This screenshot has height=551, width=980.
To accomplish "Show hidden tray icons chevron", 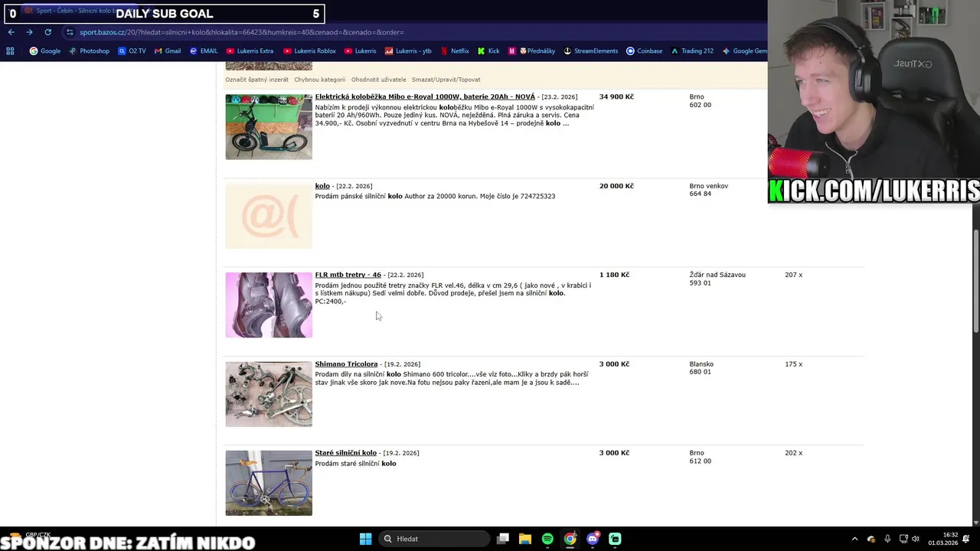I will click(x=854, y=539).
